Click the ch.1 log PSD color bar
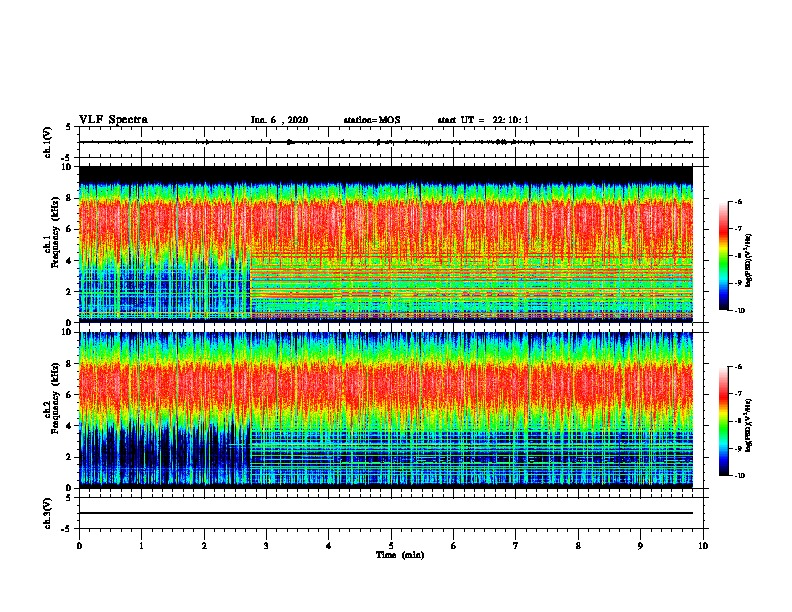The image size is (792, 612). (x=724, y=256)
